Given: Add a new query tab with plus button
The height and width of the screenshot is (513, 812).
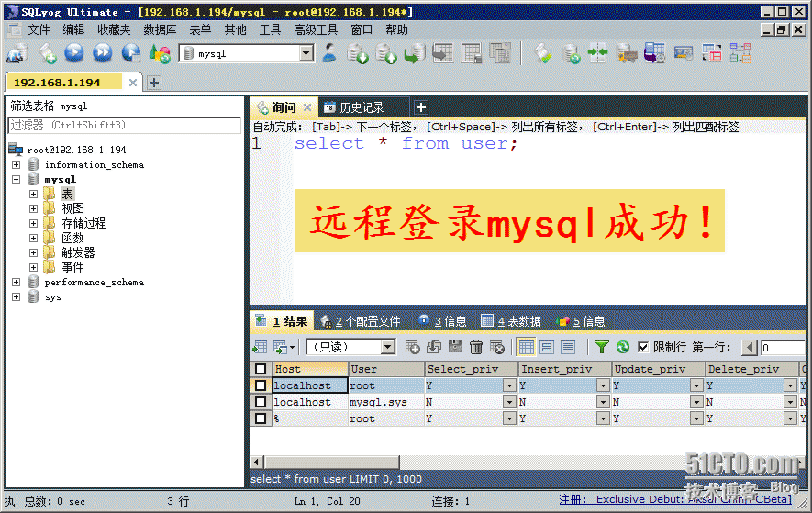Looking at the screenshot, I should click(x=421, y=107).
